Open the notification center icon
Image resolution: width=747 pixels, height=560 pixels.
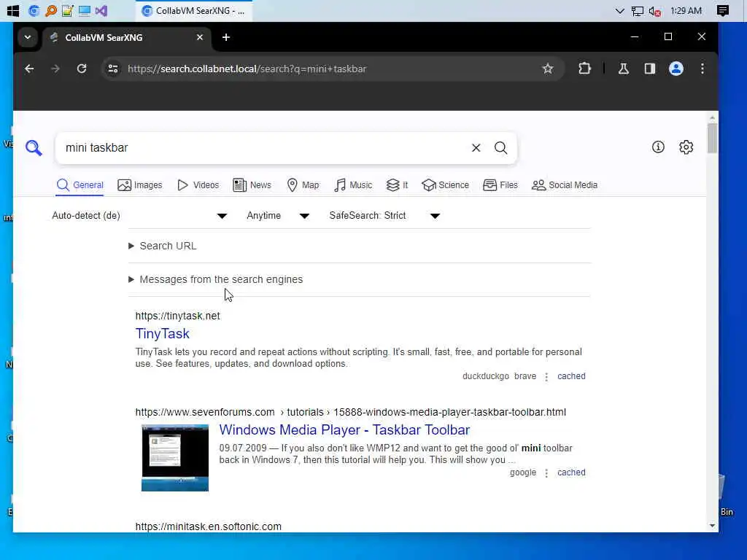pyautogui.click(x=723, y=10)
